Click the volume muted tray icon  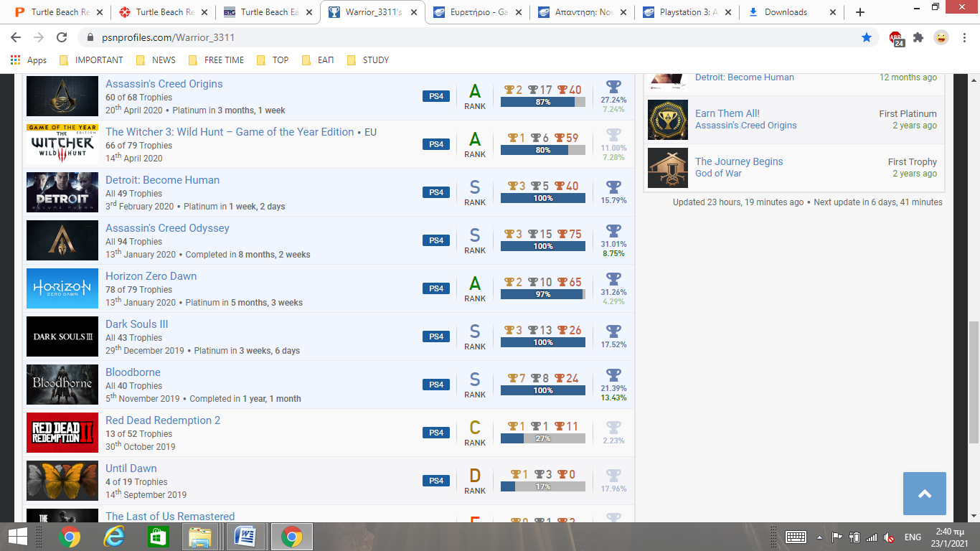(x=890, y=537)
